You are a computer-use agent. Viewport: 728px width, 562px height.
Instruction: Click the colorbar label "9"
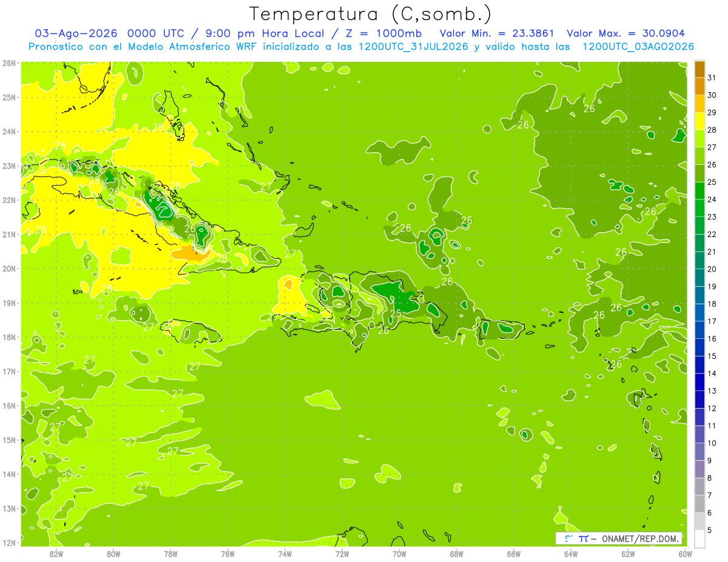tap(710, 461)
